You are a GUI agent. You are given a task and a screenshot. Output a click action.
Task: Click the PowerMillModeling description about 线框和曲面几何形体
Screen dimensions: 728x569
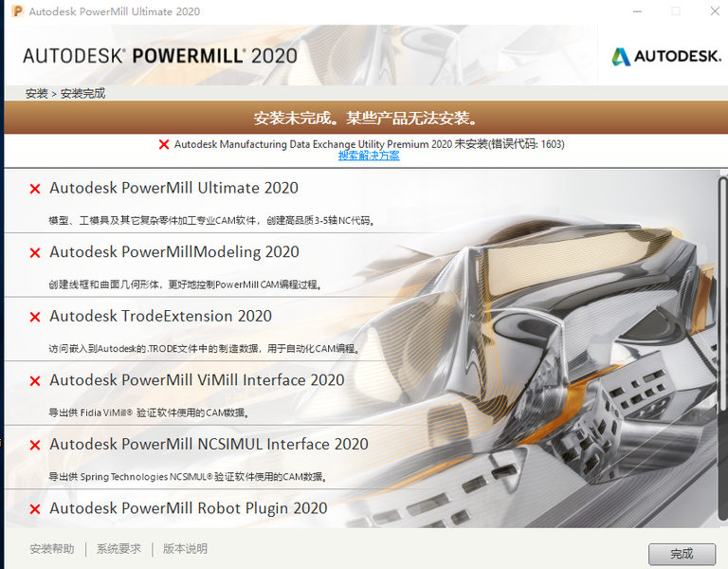[x=185, y=284]
